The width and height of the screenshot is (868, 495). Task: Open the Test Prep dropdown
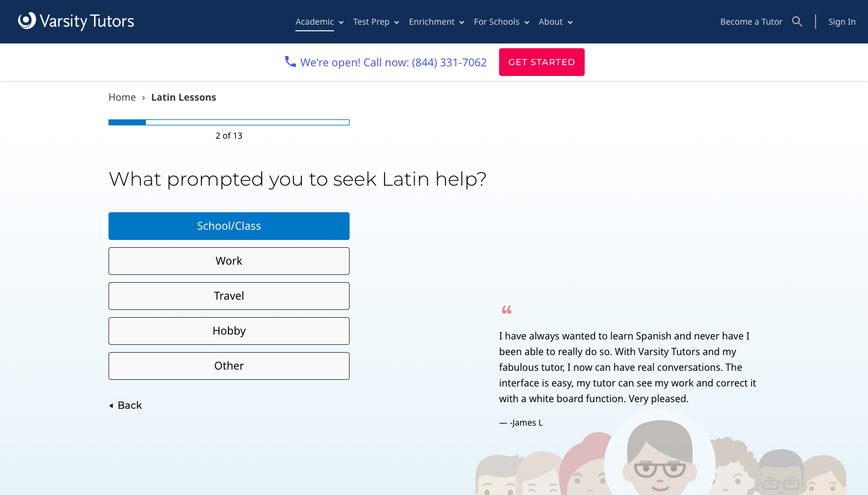[x=376, y=22]
